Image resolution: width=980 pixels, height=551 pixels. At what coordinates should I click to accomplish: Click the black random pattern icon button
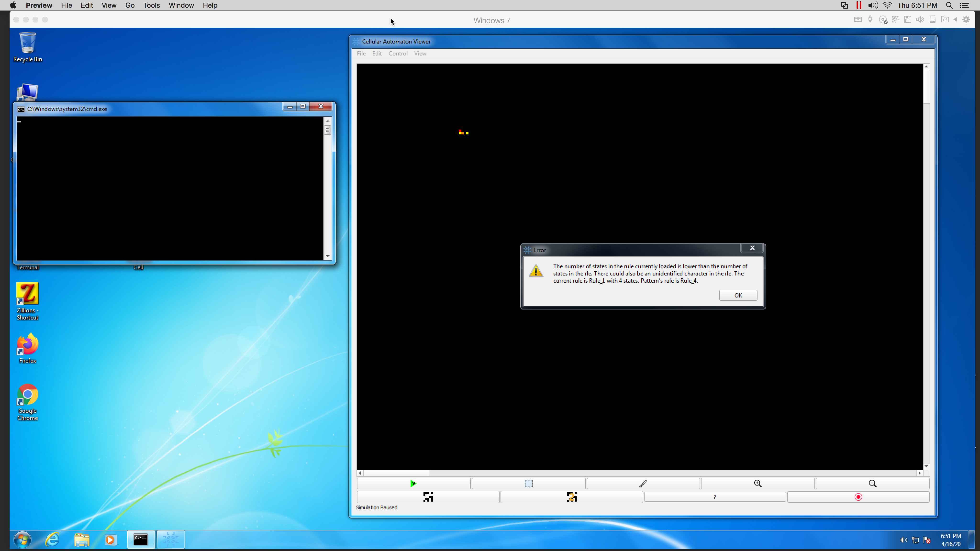point(428,497)
